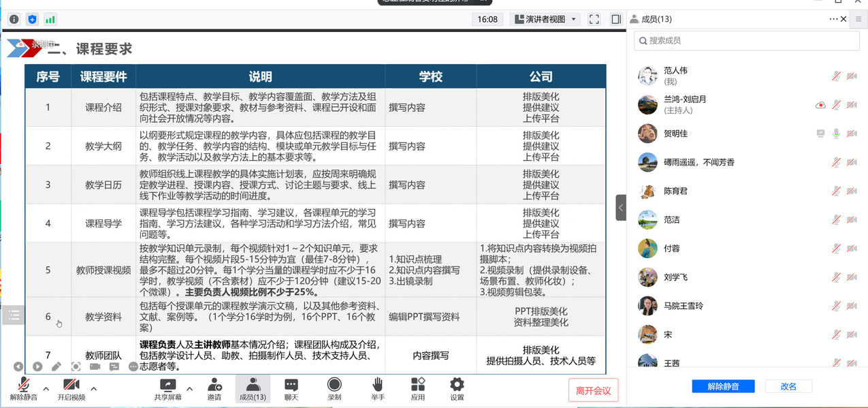Open video options arrow beside camera
This screenshot has height=408, width=868.
[93, 389]
